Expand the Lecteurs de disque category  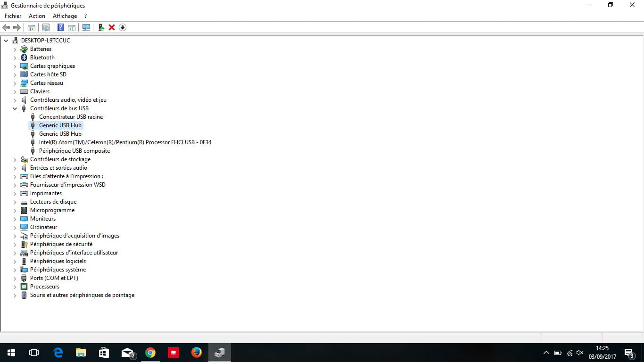15,202
